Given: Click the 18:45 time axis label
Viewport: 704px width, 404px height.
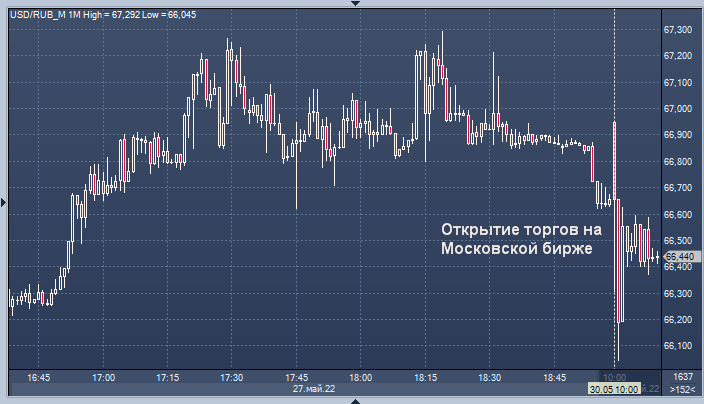Looking at the screenshot, I should [554, 377].
